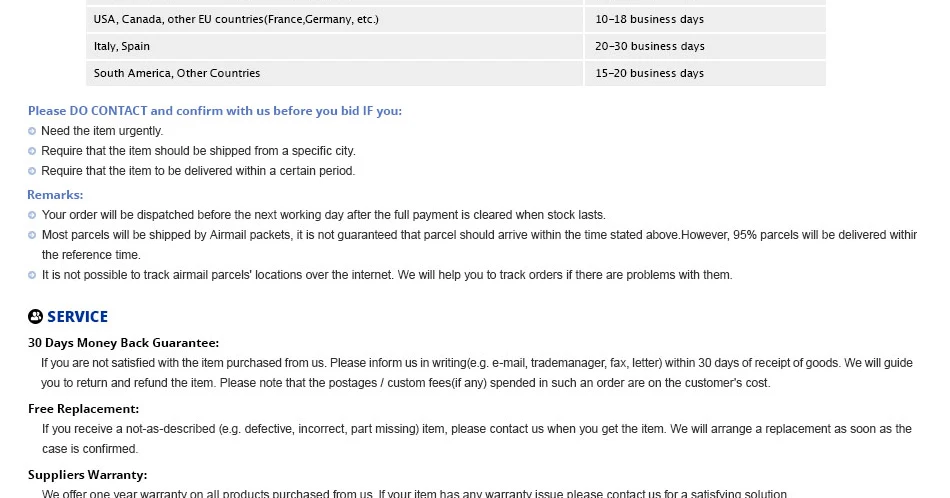The height and width of the screenshot is (498, 950).
Task: Click the SERVICE section headset icon
Action: pyautogui.click(x=35, y=316)
